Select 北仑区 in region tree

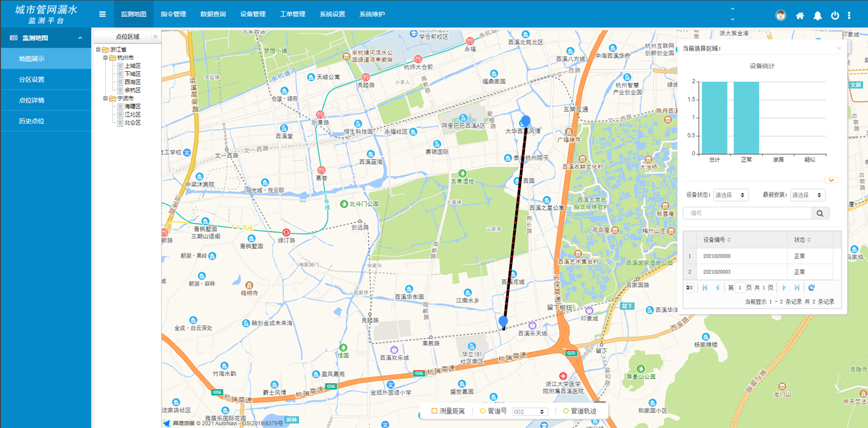(132, 123)
